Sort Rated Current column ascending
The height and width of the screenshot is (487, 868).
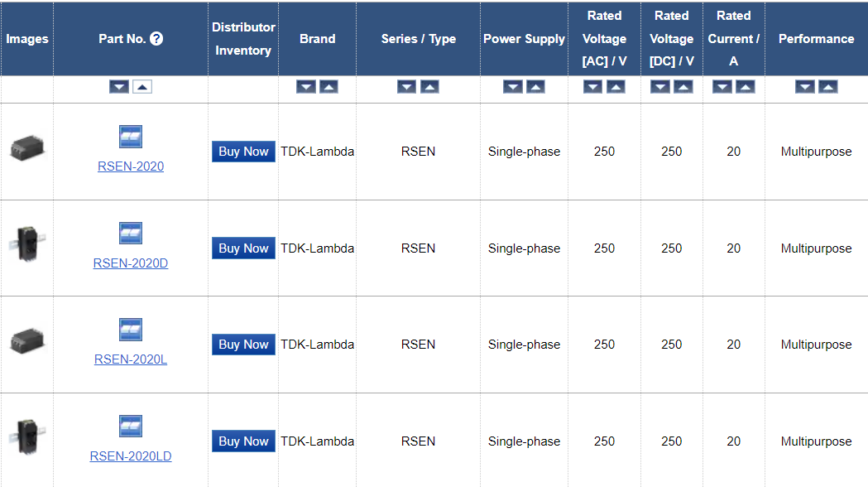[x=745, y=87]
